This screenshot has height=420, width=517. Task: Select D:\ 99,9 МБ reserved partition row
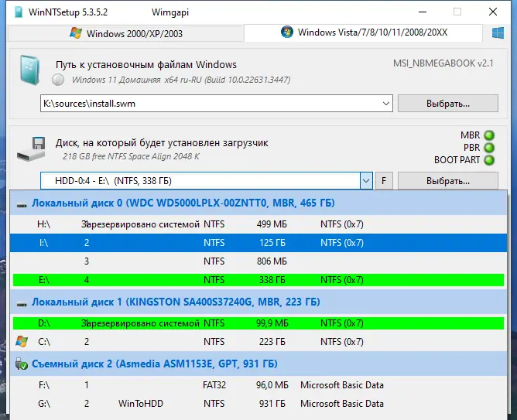tap(258, 323)
